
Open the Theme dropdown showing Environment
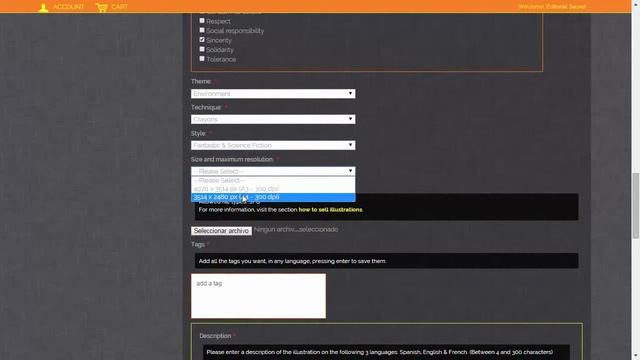[273, 93]
